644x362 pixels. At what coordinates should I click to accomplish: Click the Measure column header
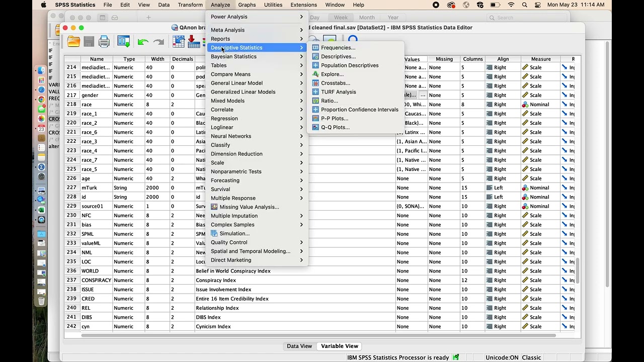(x=540, y=59)
